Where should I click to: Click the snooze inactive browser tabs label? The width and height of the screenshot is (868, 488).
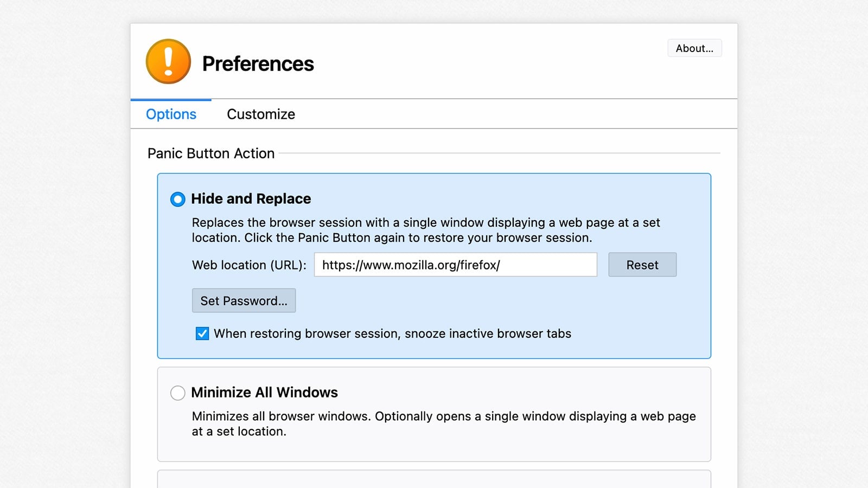(392, 333)
